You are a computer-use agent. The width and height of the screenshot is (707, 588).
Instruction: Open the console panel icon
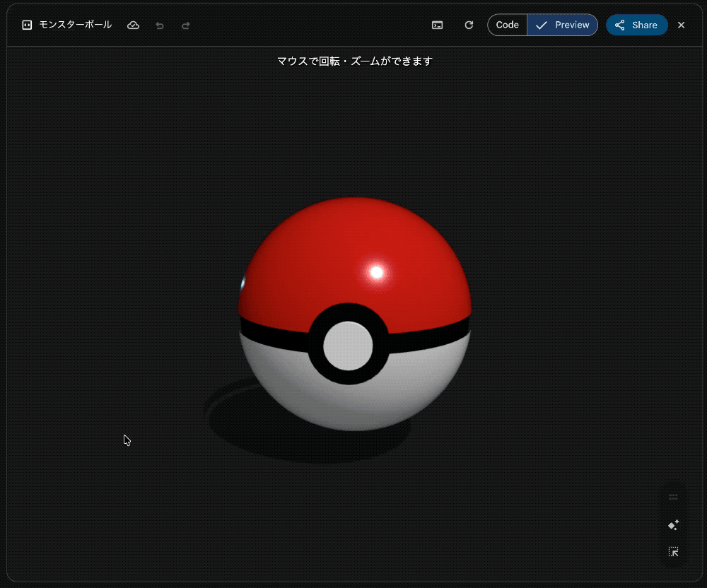point(438,25)
